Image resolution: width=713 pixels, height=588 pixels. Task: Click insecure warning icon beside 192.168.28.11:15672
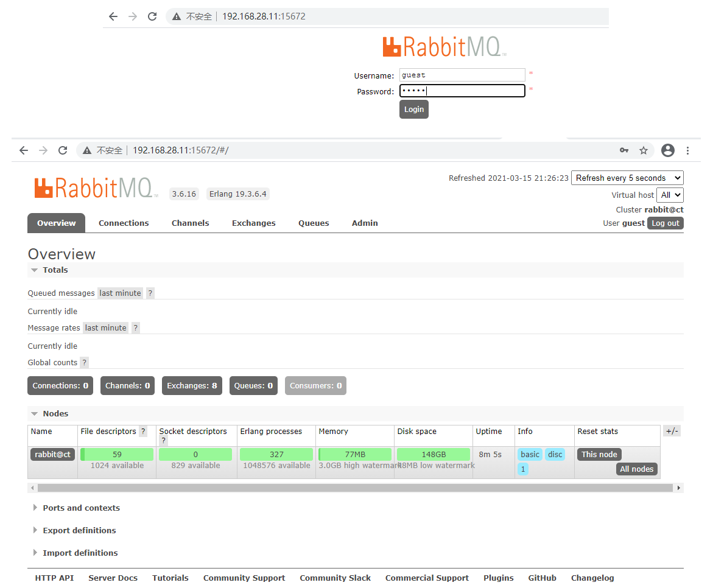[177, 16]
